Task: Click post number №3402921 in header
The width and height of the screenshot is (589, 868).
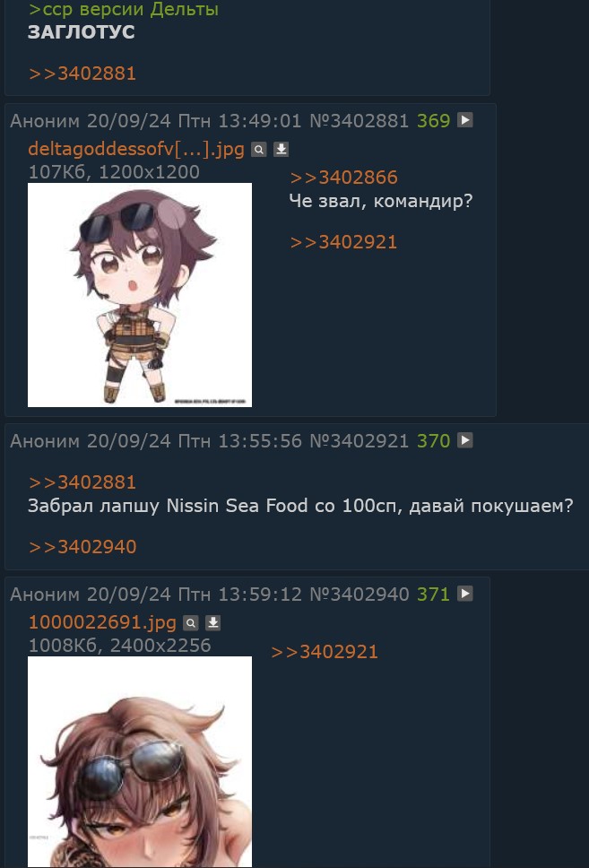Action: [x=359, y=441]
